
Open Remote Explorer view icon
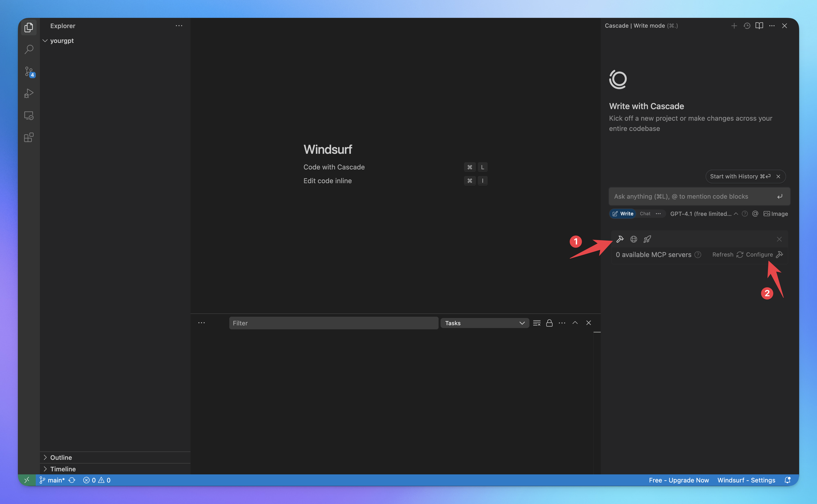(29, 115)
